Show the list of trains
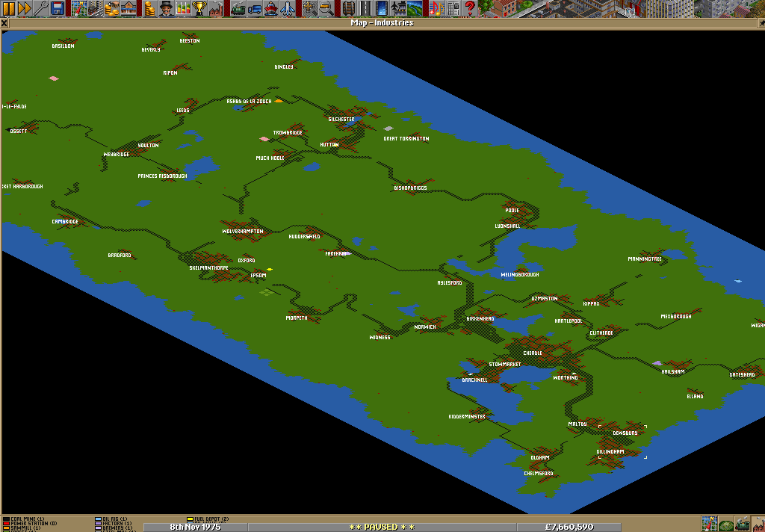This screenshot has height=532, width=765. (x=238, y=8)
